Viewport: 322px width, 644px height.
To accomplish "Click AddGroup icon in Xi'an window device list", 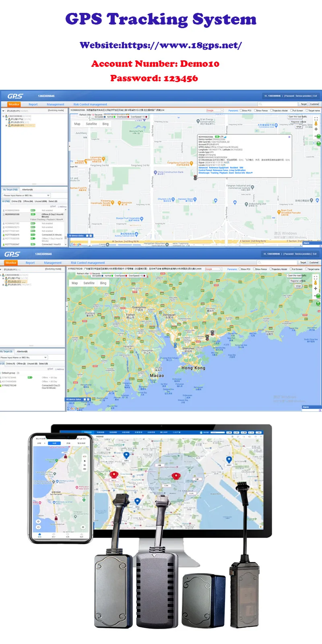I will pos(62,206).
